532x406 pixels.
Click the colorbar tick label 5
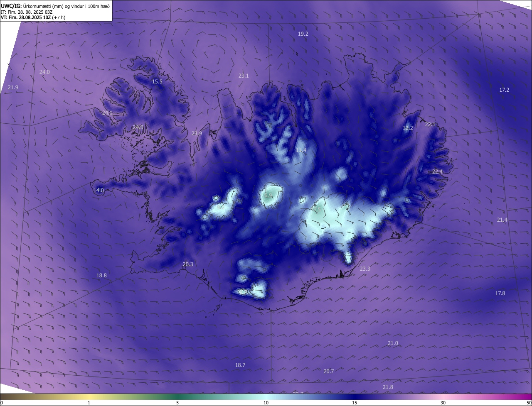pyautogui.click(x=177, y=403)
